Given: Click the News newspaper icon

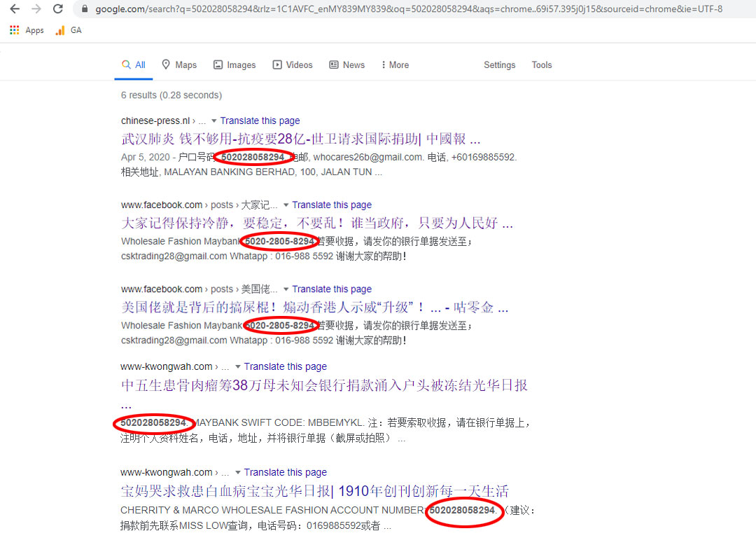Looking at the screenshot, I should [x=334, y=64].
